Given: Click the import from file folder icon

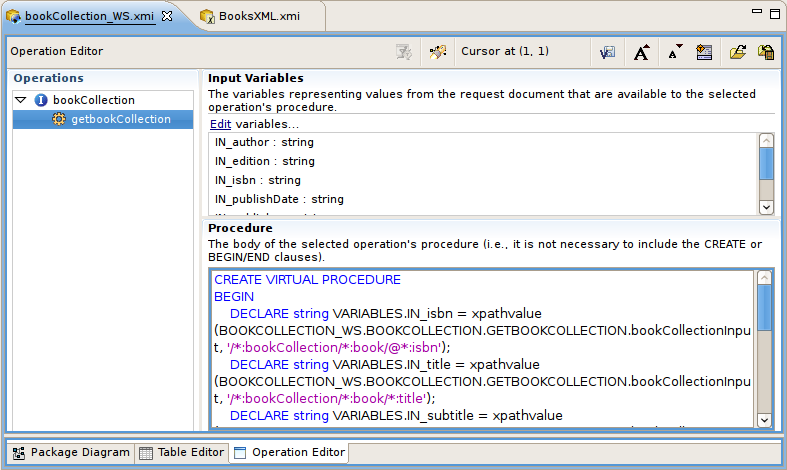Looking at the screenshot, I should pos(737,52).
